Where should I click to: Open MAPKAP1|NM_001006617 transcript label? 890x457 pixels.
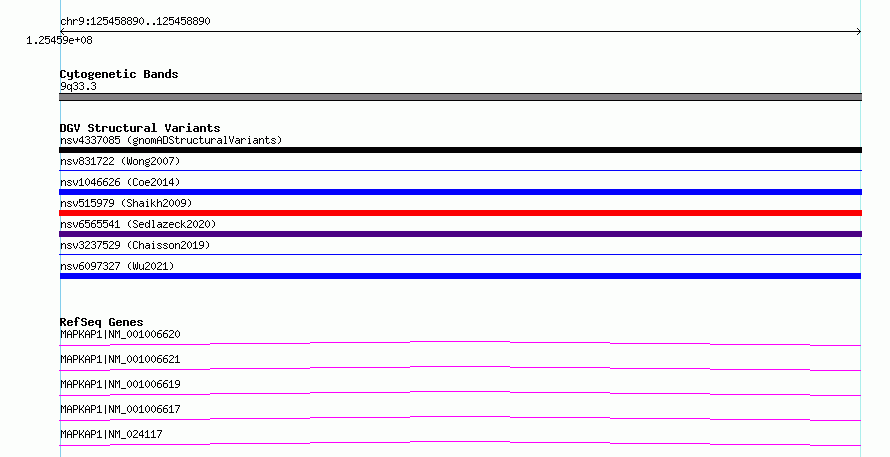click(x=120, y=409)
